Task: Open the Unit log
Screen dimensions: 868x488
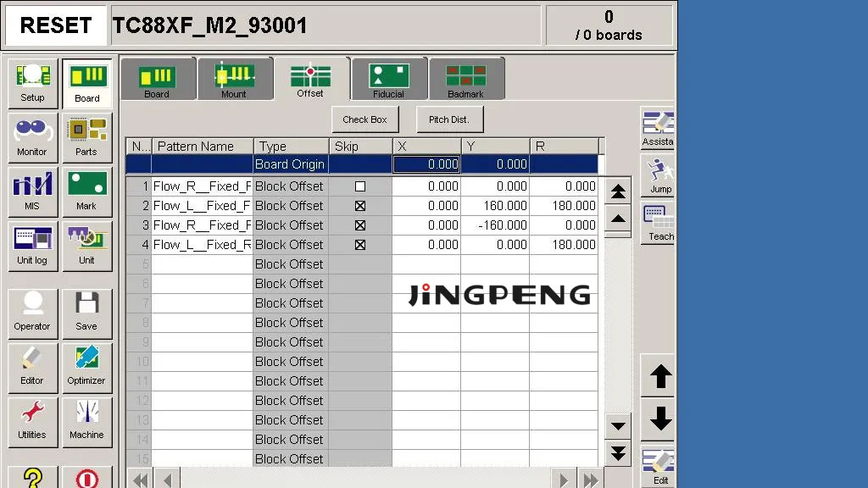Action: 33,247
